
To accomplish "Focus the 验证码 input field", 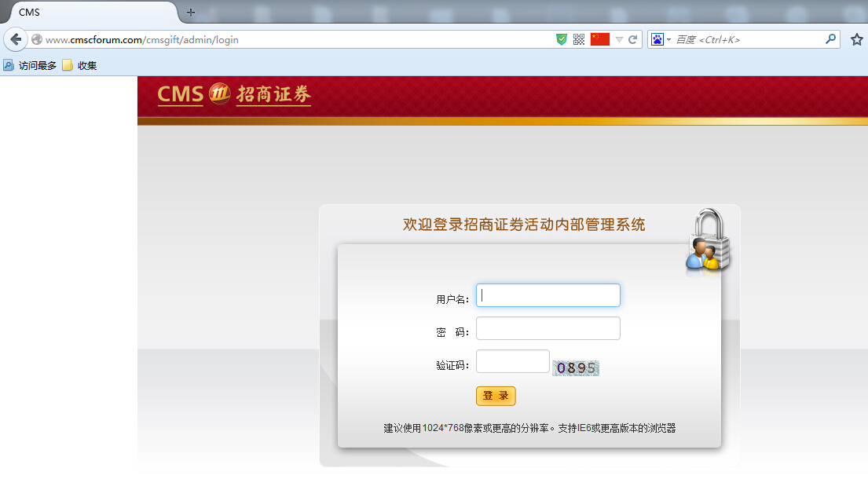I will click(513, 362).
